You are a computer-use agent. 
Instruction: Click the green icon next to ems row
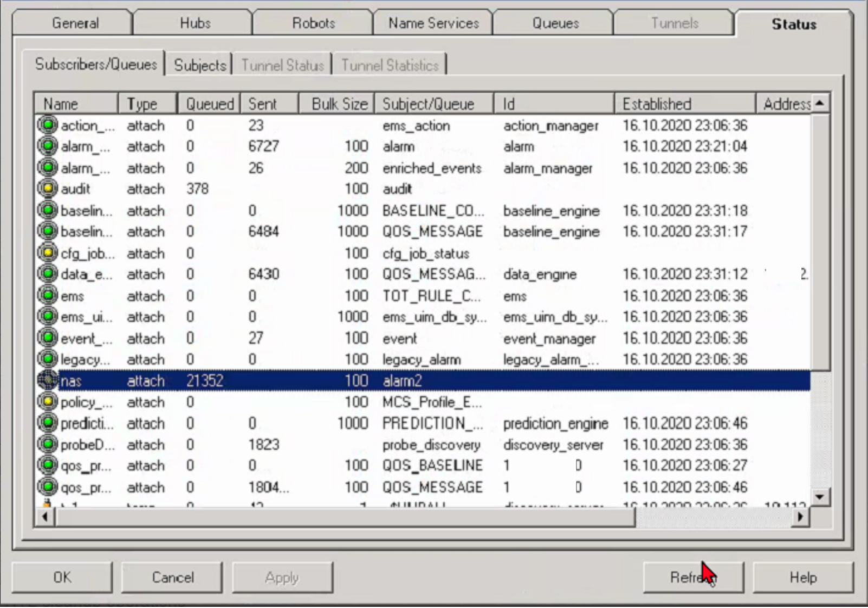click(x=48, y=295)
